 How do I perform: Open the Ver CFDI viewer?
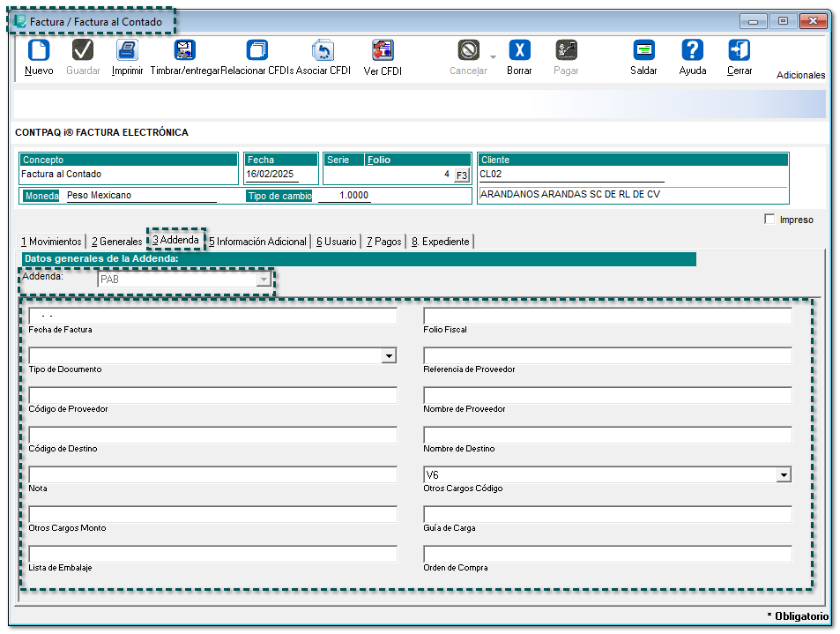(383, 51)
